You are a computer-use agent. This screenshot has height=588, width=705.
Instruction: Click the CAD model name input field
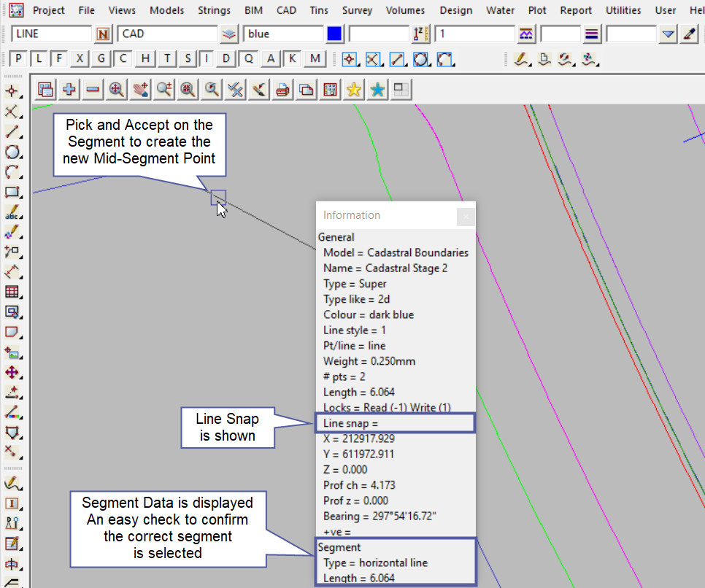pyautogui.click(x=167, y=34)
